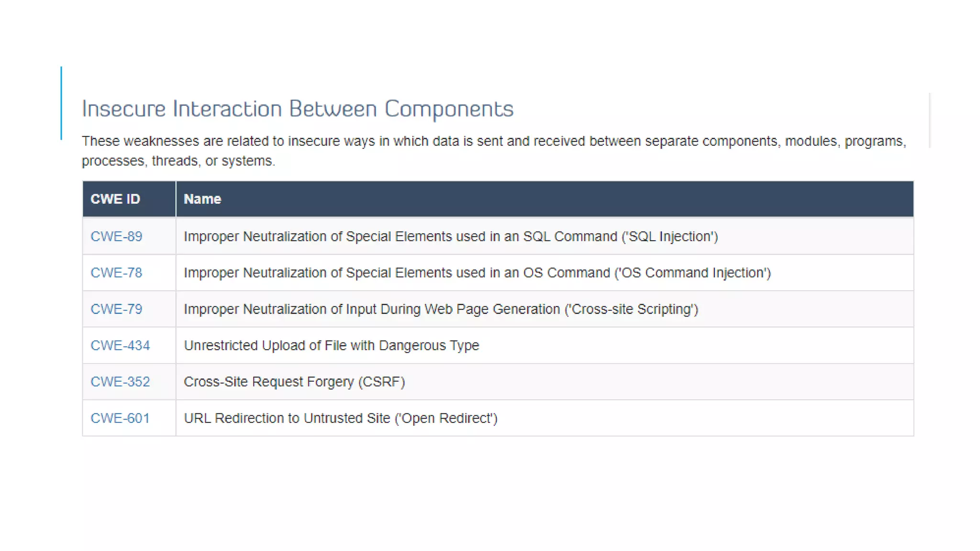
Task: Select the SQL Injection weakness name
Action: pyautogui.click(x=451, y=236)
